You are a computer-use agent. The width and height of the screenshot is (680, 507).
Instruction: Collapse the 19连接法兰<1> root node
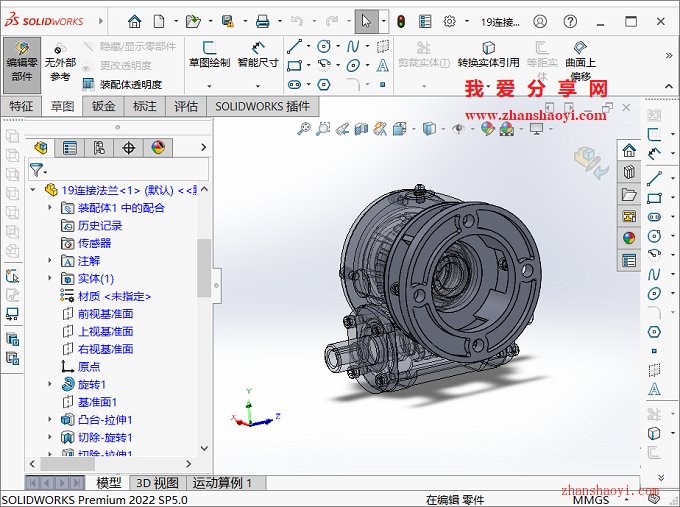33,190
